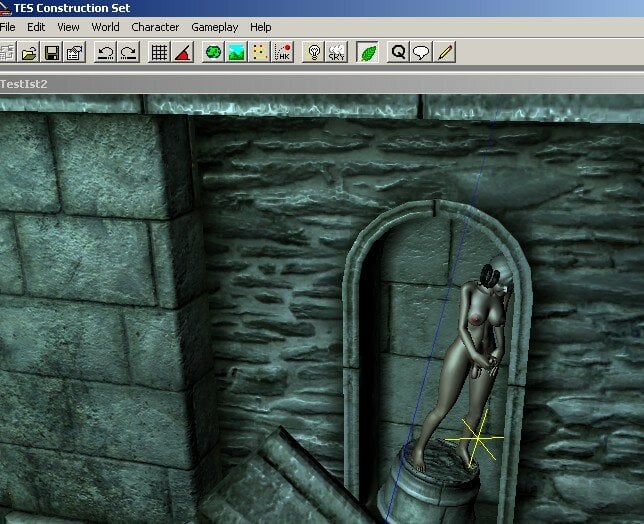Toggle the light bulb Brighten Lights icon
644x524 pixels.
[x=314, y=52]
